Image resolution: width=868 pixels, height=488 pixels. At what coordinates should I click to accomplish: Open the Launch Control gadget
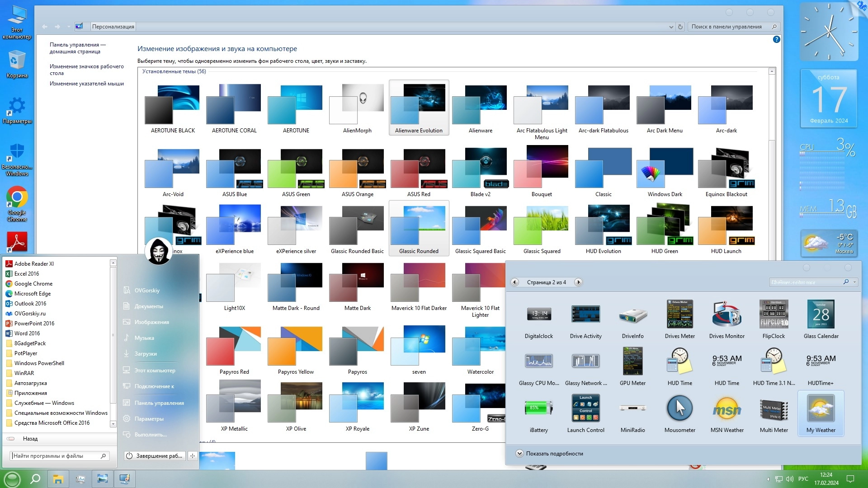(x=585, y=409)
